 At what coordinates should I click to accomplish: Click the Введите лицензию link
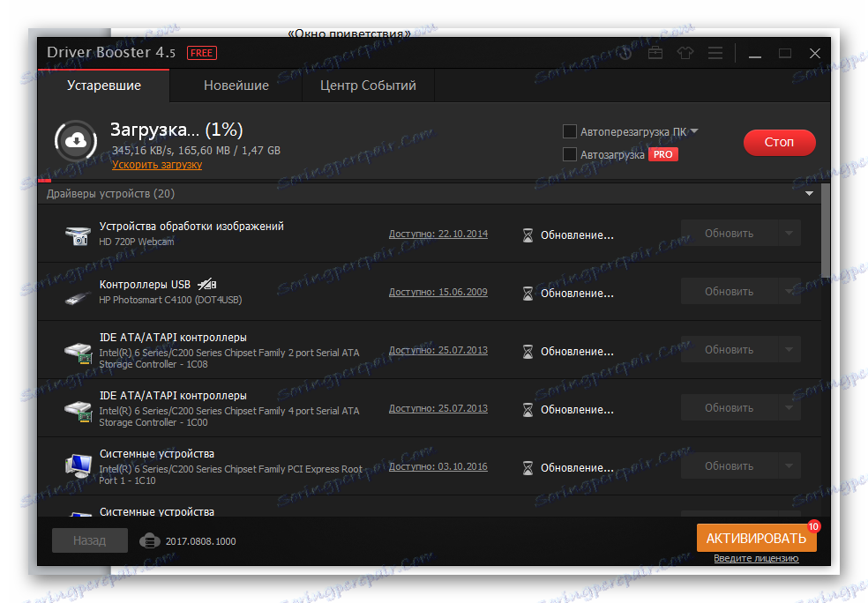756,558
